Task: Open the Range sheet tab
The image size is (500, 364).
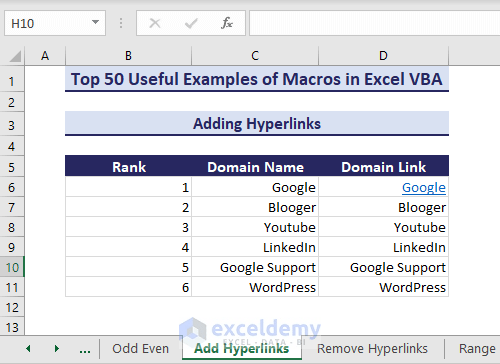Action: (477, 349)
